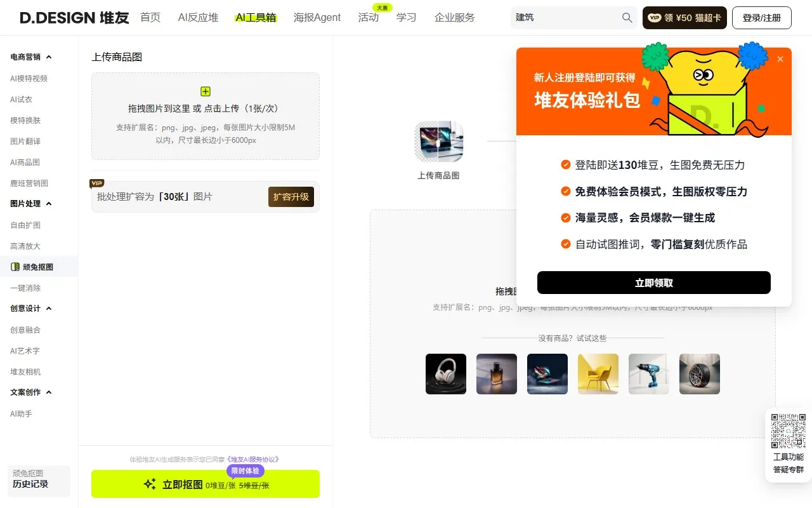This screenshot has height=508, width=812.
Task: Open the AI助手 tool
Action: tap(21, 413)
